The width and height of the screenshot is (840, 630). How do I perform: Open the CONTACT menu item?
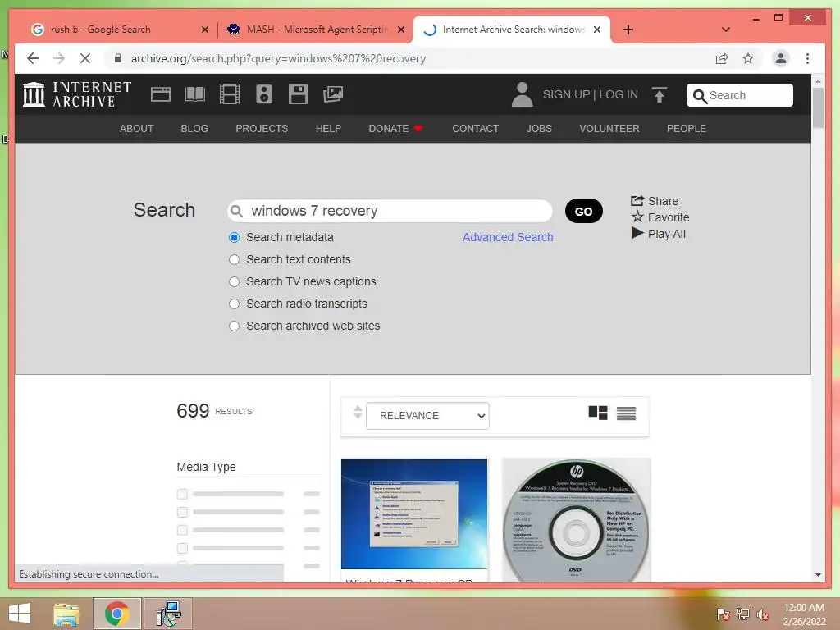pos(475,129)
